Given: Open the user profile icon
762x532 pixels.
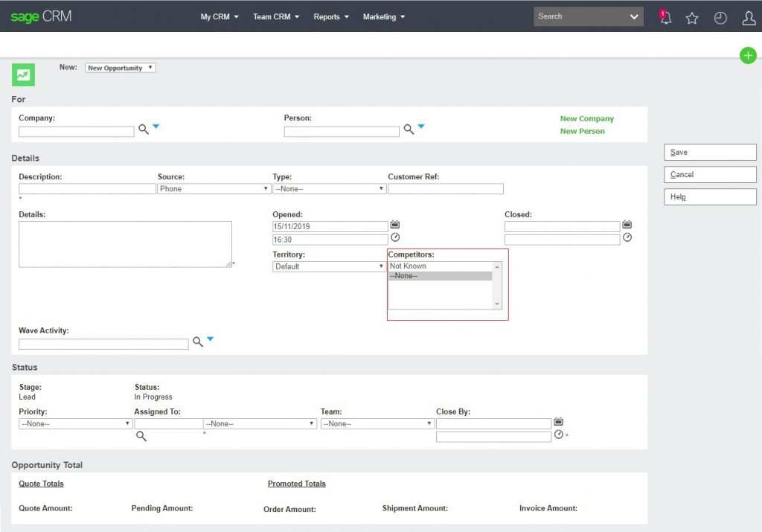Looking at the screenshot, I should (x=749, y=19).
